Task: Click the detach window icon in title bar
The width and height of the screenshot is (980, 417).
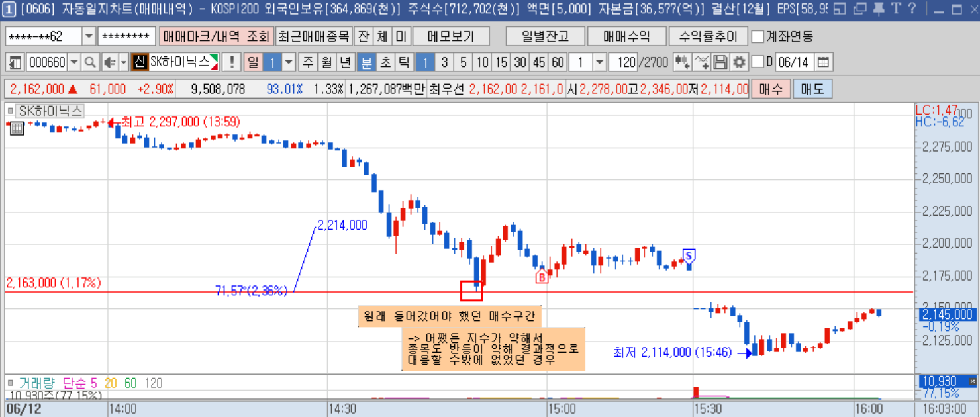Action: coord(859,9)
